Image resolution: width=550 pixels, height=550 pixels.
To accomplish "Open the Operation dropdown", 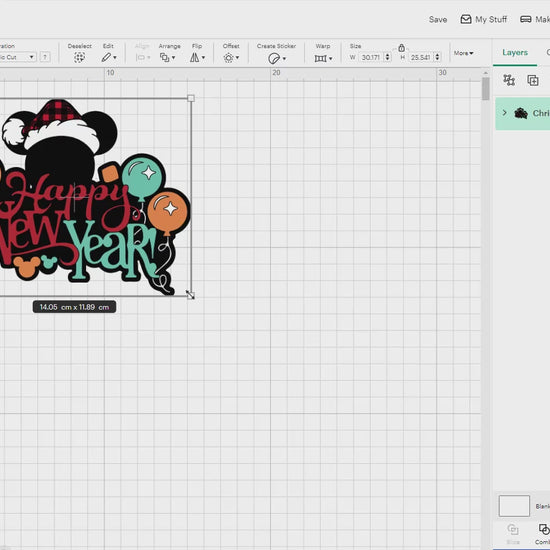I will (x=18, y=57).
